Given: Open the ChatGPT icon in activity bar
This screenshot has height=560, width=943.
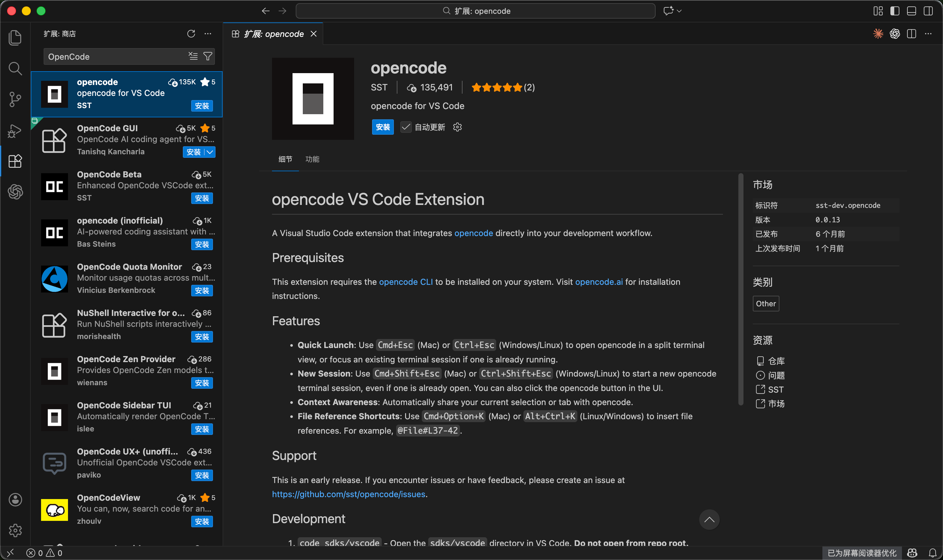Looking at the screenshot, I should [15, 192].
